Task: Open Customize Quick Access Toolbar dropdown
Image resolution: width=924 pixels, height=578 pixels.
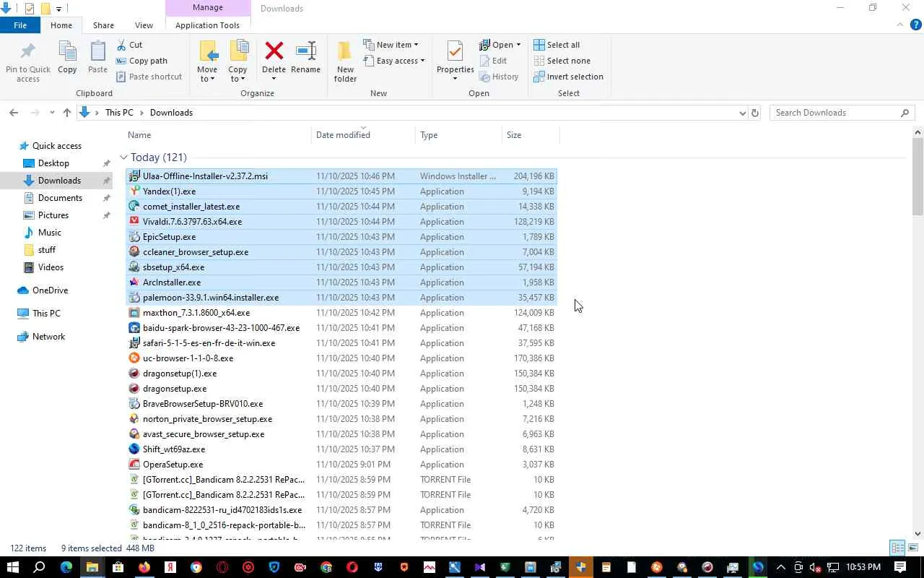Action: click(58, 9)
